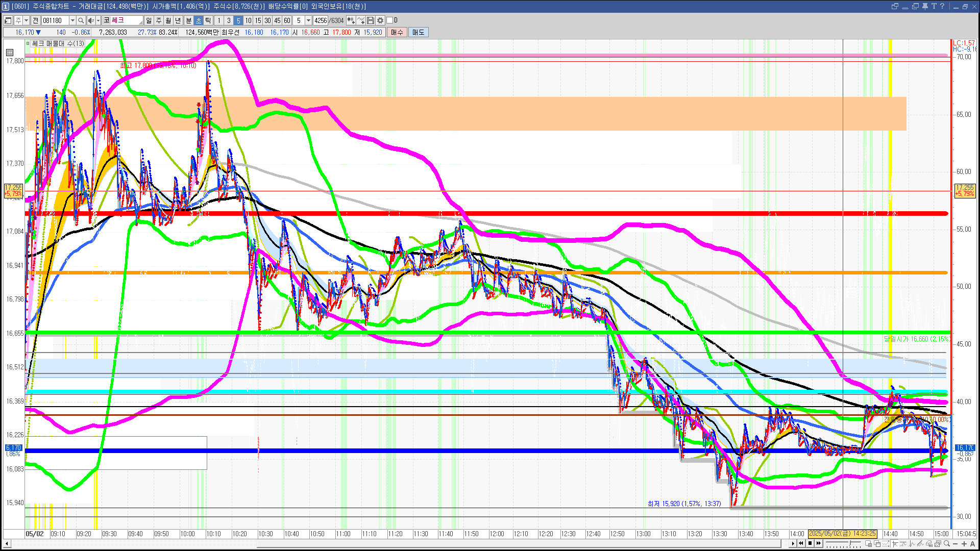The height and width of the screenshot is (551, 980).
Task: Expand the interval value dropdown
Action: pos(308,20)
